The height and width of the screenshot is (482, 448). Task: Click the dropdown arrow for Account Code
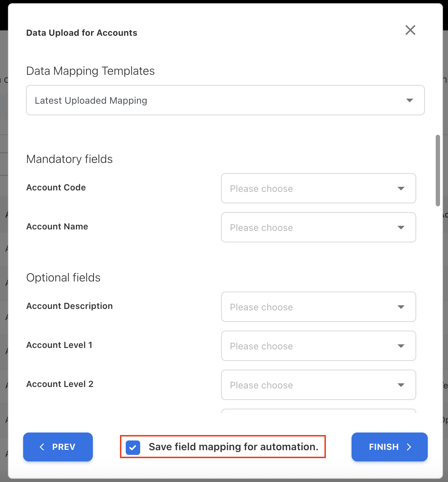401,188
